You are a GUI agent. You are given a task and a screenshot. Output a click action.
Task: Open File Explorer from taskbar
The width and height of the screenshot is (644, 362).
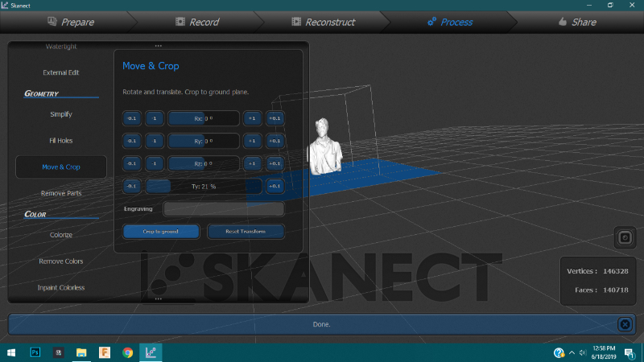(81, 352)
